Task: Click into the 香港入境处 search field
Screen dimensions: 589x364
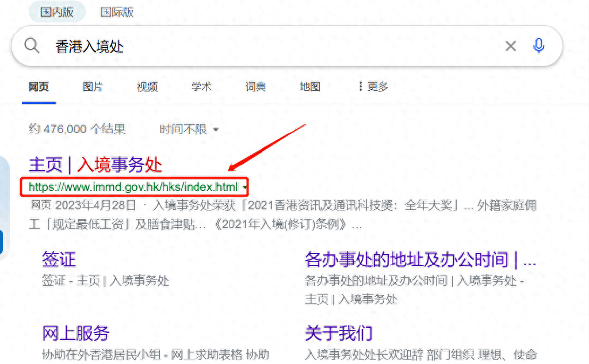Action: click(x=259, y=46)
